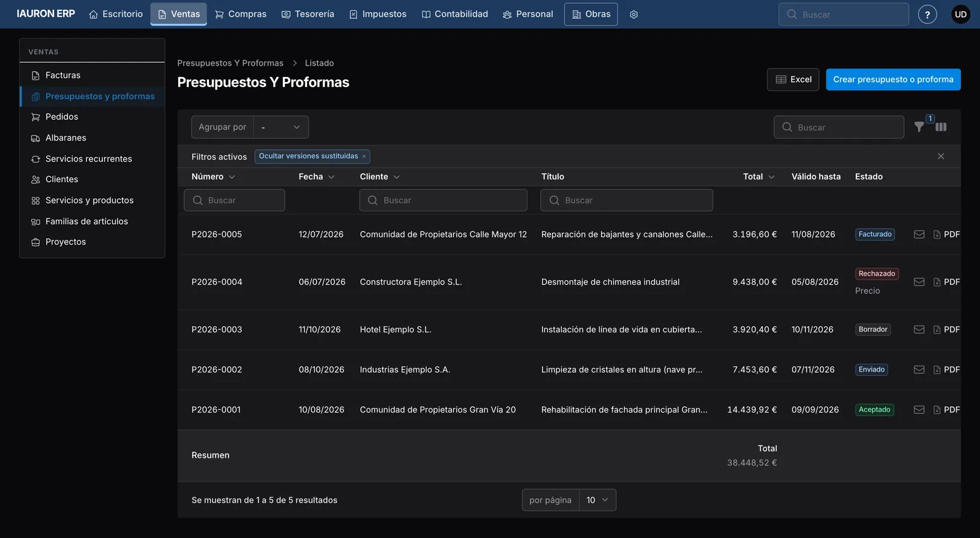Screen dimensions: 980x538
Task: Sort by the Total column header
Action: (x=759, y=177)
